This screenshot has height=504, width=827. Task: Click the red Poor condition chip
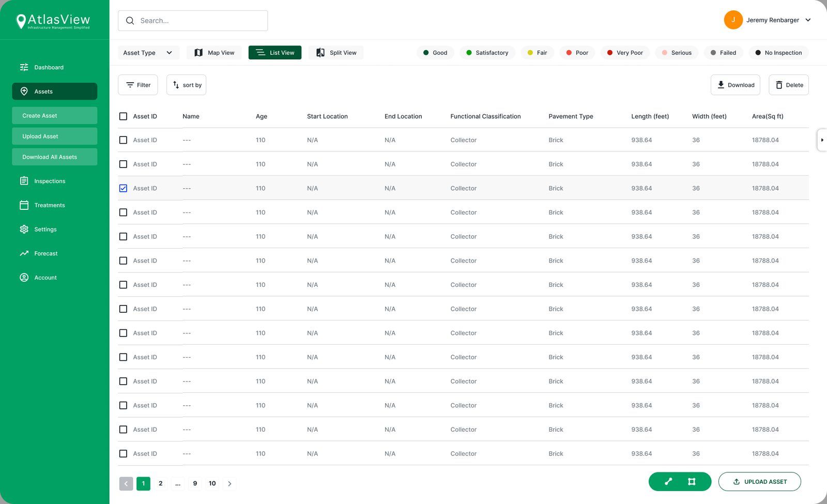577,53
